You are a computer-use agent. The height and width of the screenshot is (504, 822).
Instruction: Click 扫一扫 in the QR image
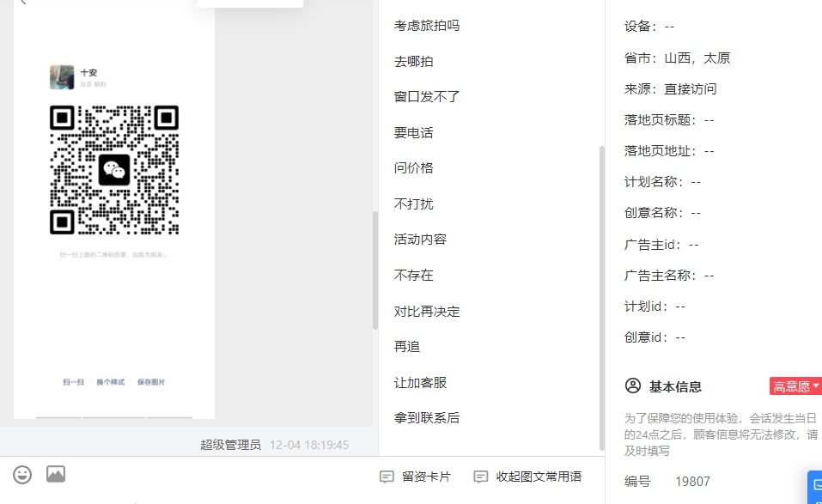[x=73, y=382]
